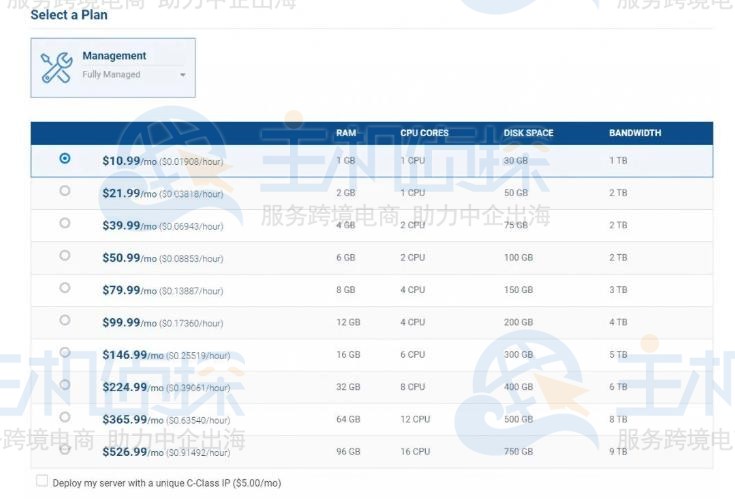735x499 pixels.
Task: Click the 4 TB bandwidth cell
Action: click(x=618, y=322)
